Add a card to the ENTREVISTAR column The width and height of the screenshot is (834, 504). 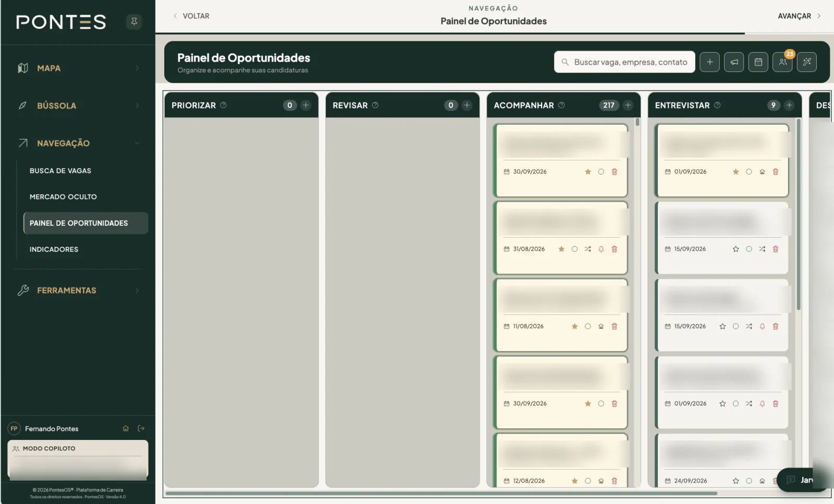click(789, 105)
